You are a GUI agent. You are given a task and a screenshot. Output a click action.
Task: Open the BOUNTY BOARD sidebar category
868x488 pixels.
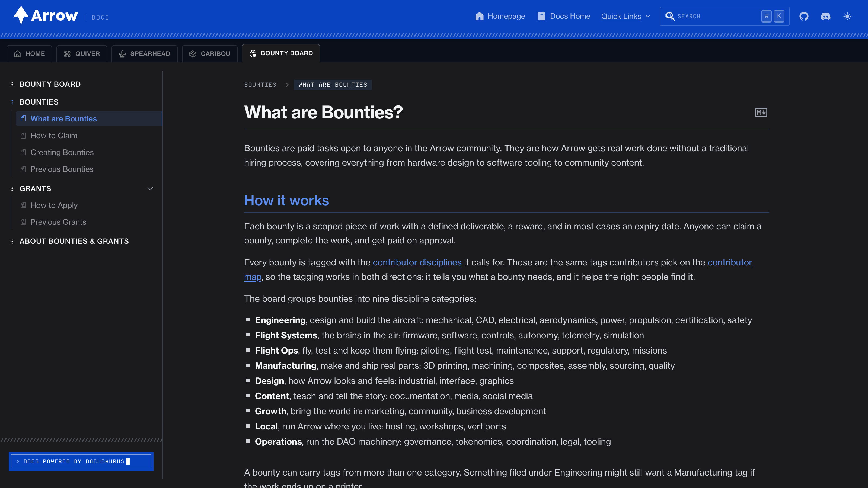(x=50, y=84)
